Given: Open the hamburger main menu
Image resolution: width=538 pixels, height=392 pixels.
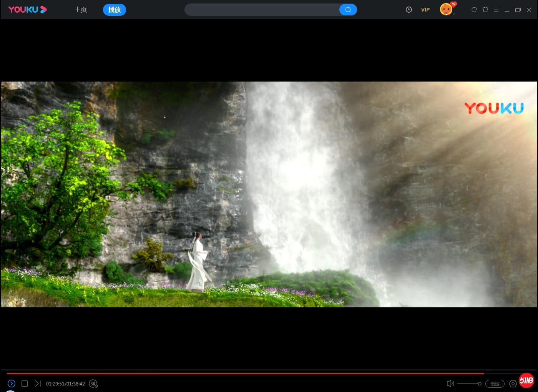Looking at the screenshot, I should click(496, 10).
